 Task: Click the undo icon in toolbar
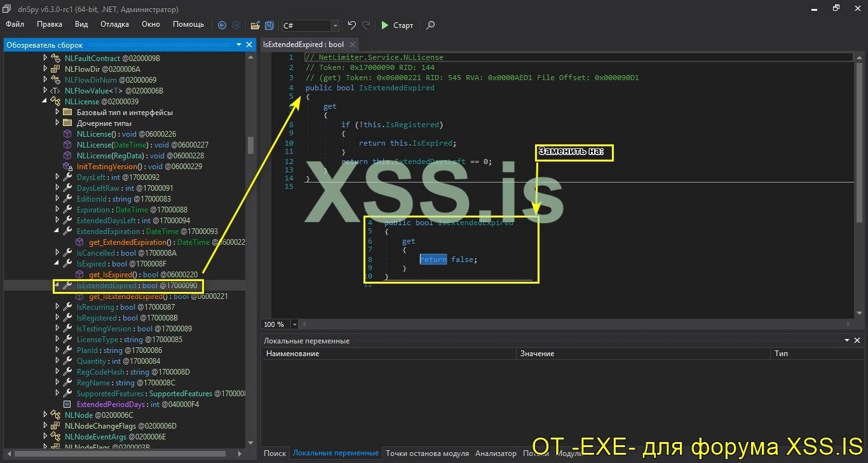pyautogui.click(x=351, y=25)
